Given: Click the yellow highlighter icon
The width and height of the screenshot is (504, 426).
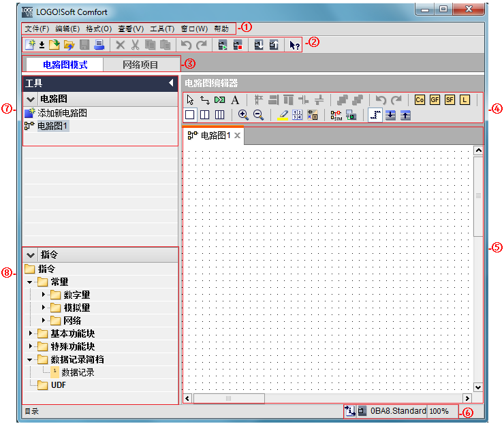Looking at the screenshot, I should tap(283, 115).
